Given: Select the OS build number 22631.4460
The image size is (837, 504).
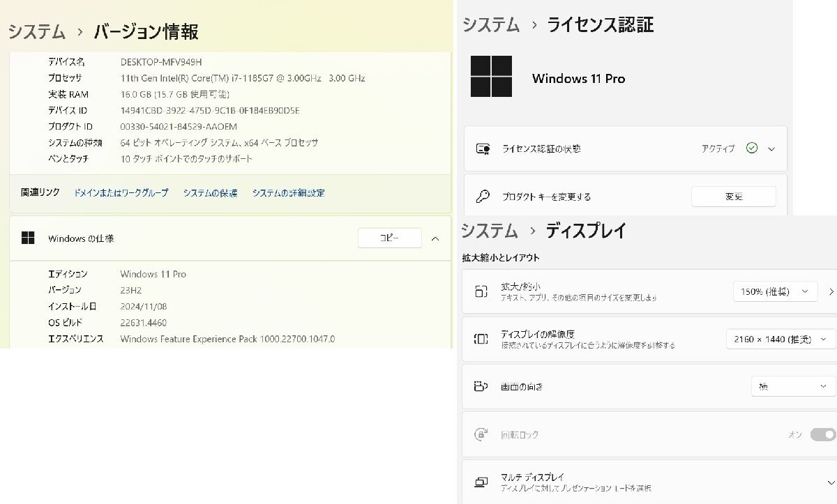Looking at the screenshot, I should coord(144,323).
